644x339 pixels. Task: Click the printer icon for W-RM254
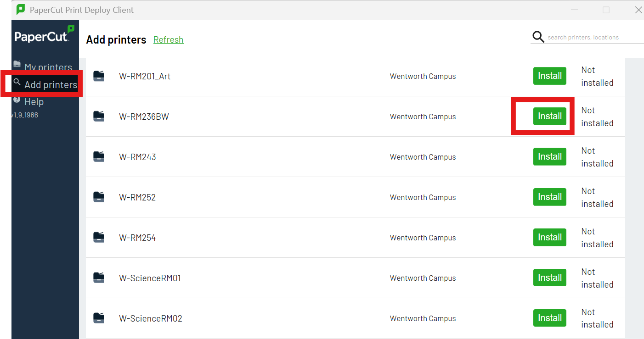(x=99, y=238)
